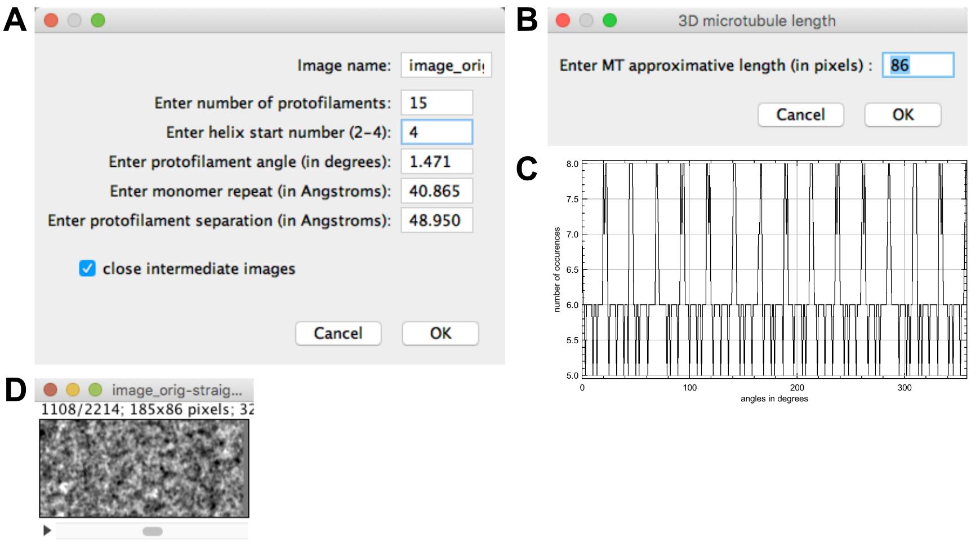Click the green zoom button of 3D microtubule length
Image resolution: width=980 pixels, height=545 pixels.
[609, 21]
